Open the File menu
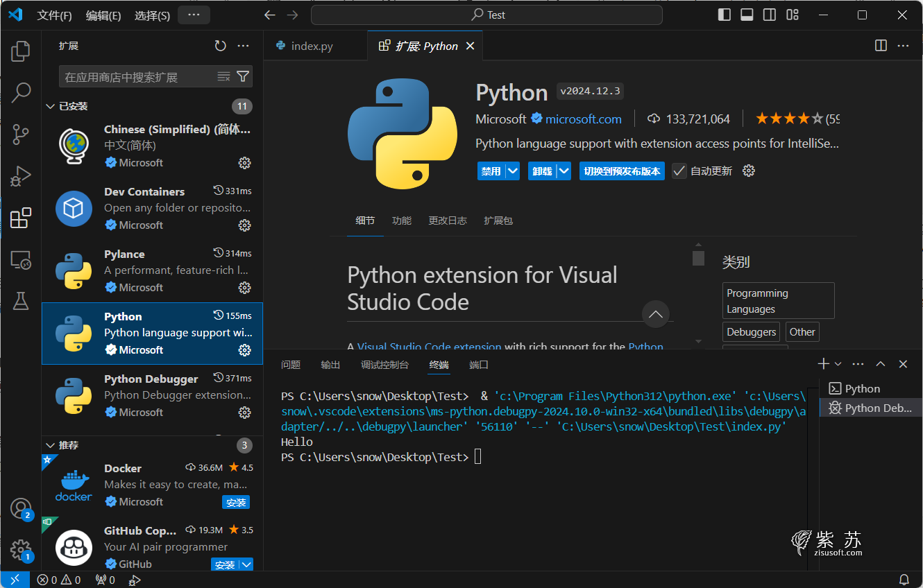 [x=54, y=15]
